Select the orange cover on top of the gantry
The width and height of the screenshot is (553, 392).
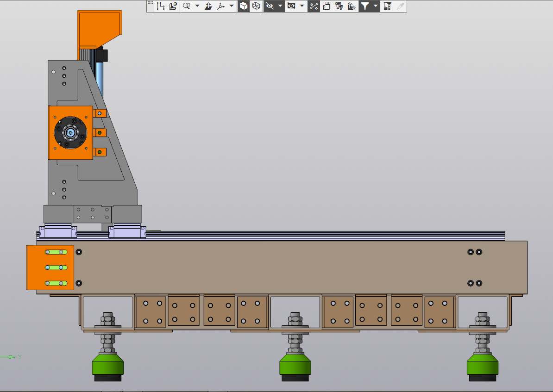pos(100,28)
